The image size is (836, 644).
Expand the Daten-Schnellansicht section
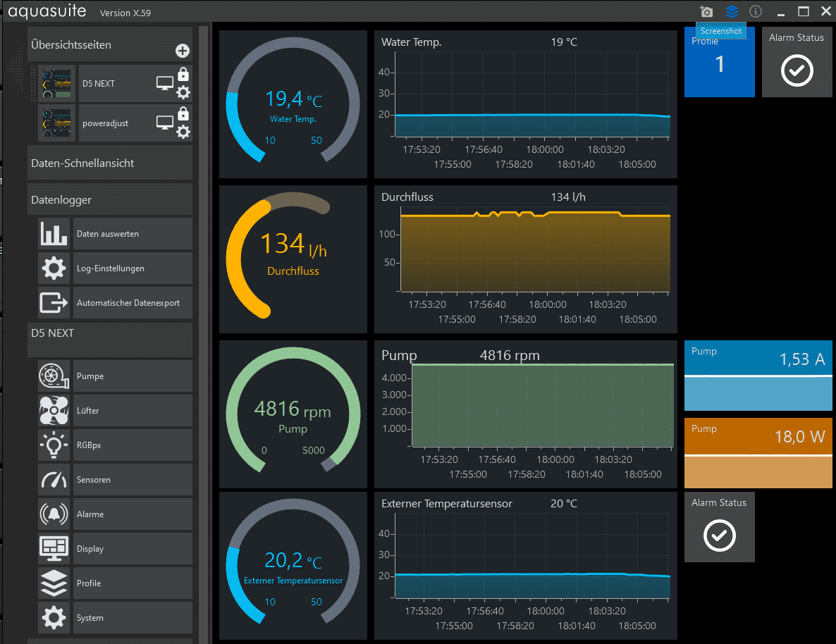coord(110,163)
